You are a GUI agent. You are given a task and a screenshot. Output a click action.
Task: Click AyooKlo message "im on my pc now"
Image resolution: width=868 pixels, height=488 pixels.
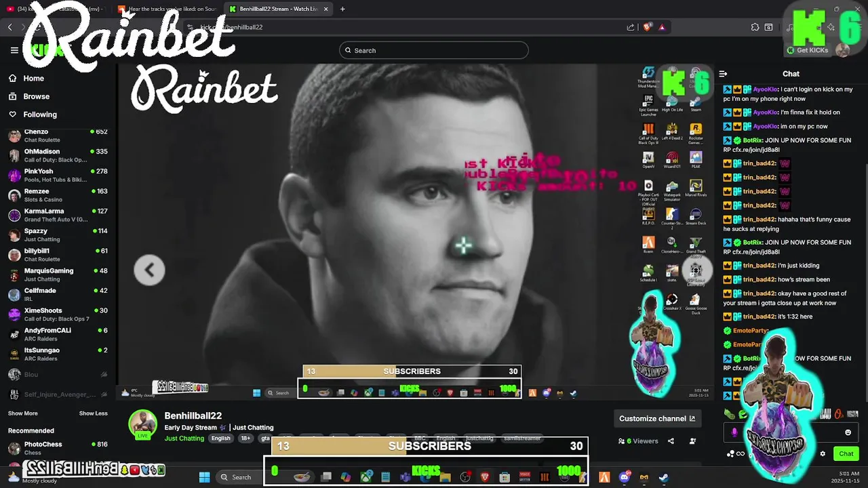pos(804,126)
